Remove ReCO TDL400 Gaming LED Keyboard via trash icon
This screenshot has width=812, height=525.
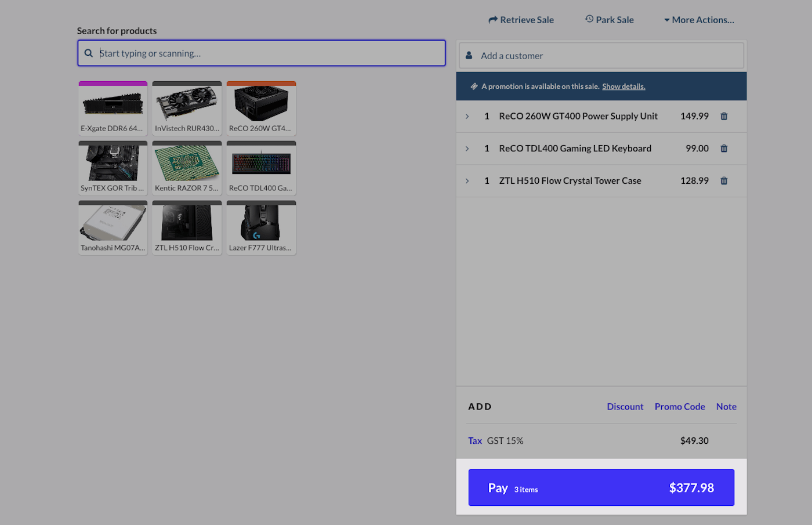point(724,149)
